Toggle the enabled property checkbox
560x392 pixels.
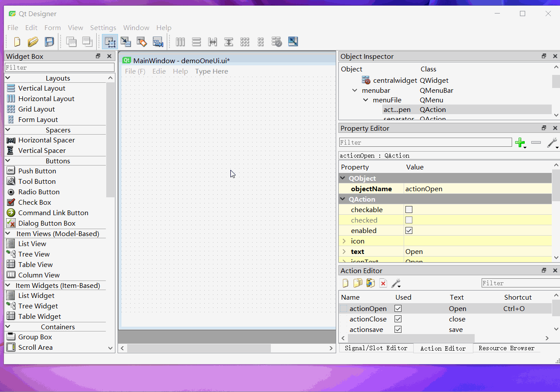409,231
